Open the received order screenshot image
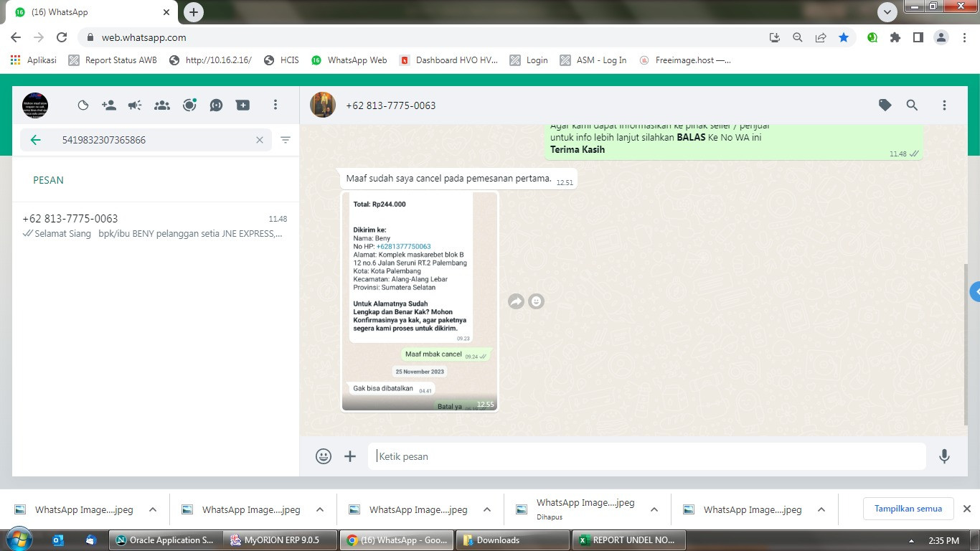Screen dimensions: 980x551 pos(420,301)
